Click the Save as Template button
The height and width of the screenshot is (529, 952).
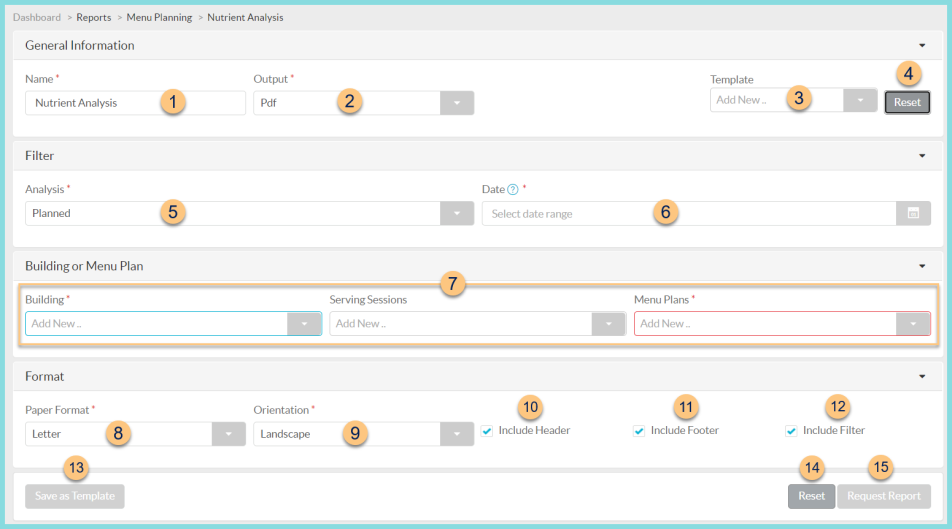coord(75,496)
